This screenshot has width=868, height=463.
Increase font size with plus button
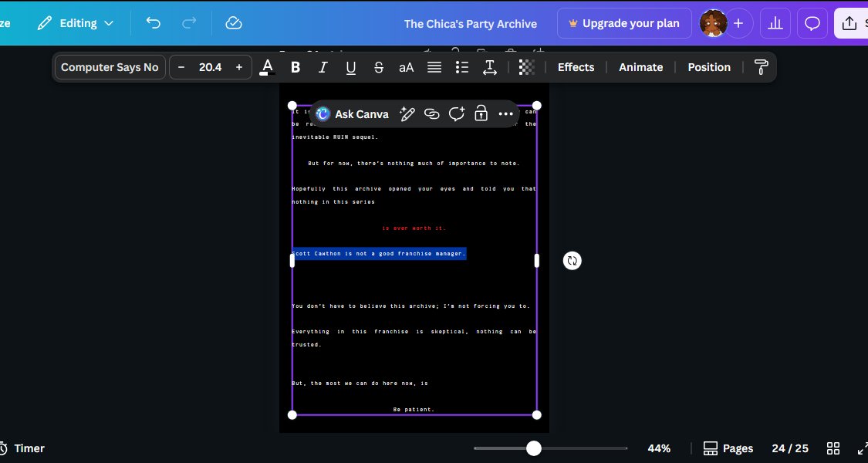239,67
